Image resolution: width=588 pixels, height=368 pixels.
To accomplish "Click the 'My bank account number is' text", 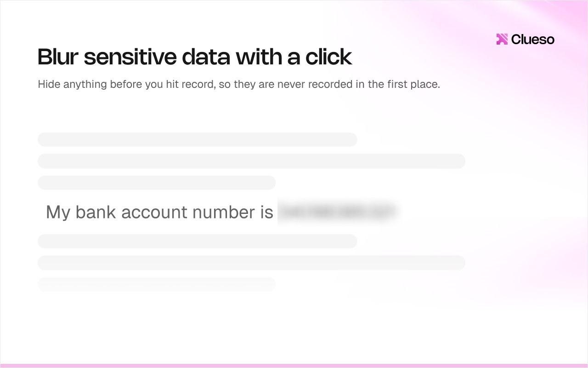I will 159,212.
